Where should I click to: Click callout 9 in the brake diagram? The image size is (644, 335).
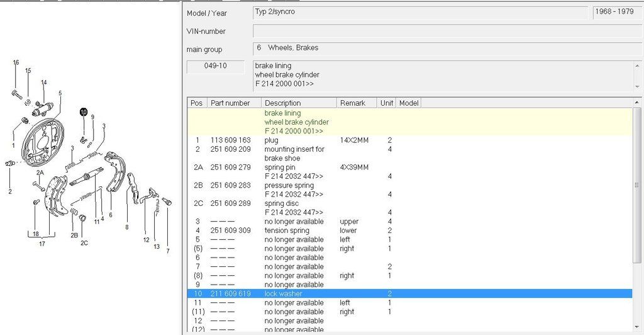(92, 117)
